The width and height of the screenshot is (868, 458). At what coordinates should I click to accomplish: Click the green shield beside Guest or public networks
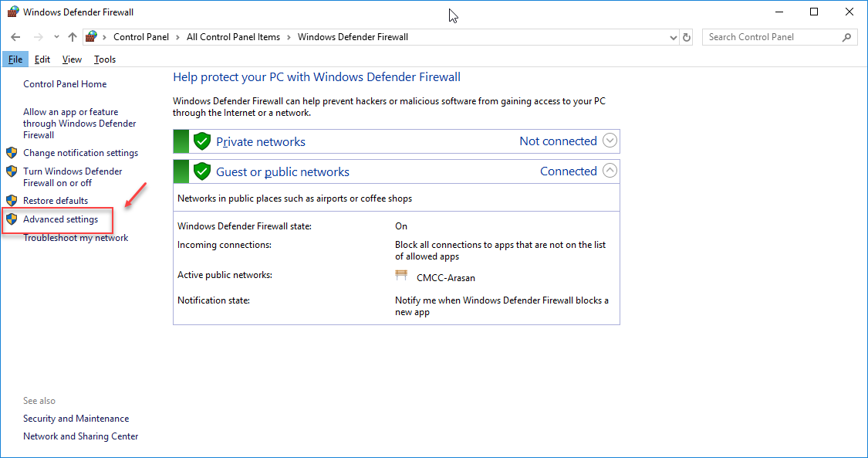pos(202,171)
